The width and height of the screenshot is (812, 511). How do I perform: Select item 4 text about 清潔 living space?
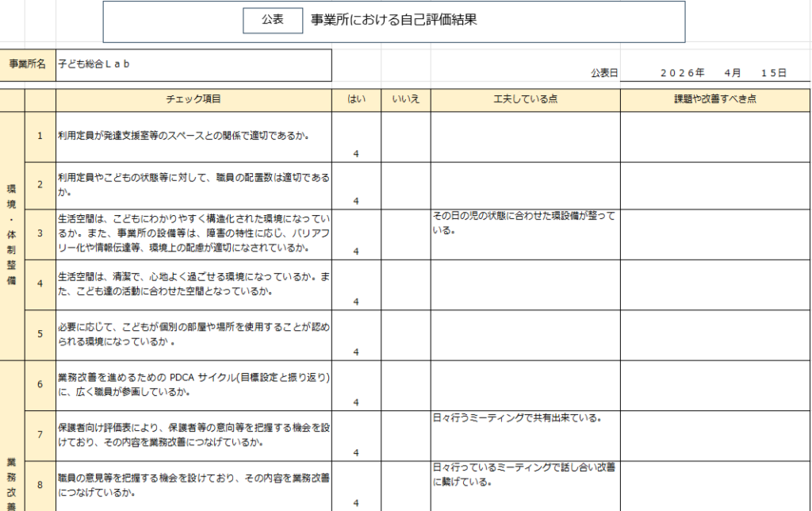pos(193,284)
